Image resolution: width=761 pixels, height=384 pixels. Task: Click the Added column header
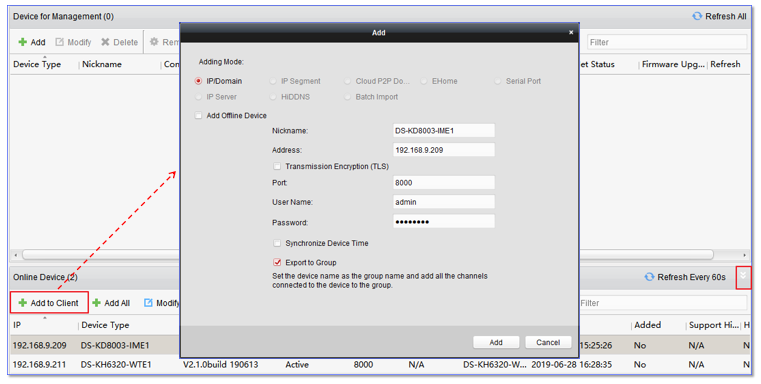click(647, 325)
